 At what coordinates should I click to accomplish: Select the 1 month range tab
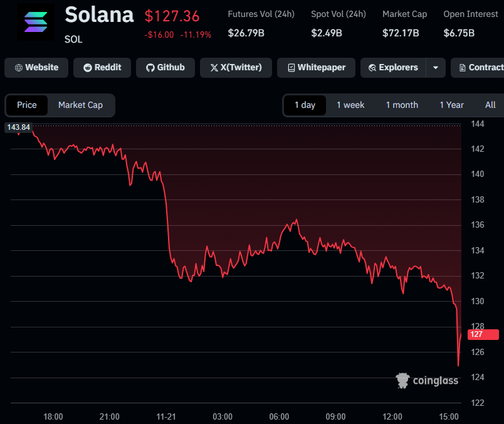402,105
